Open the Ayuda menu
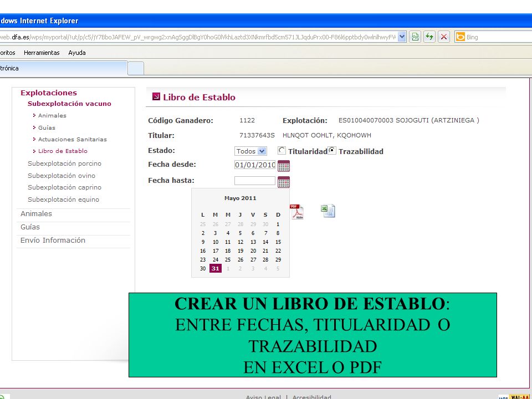532x399 pixels. [77, 53]
